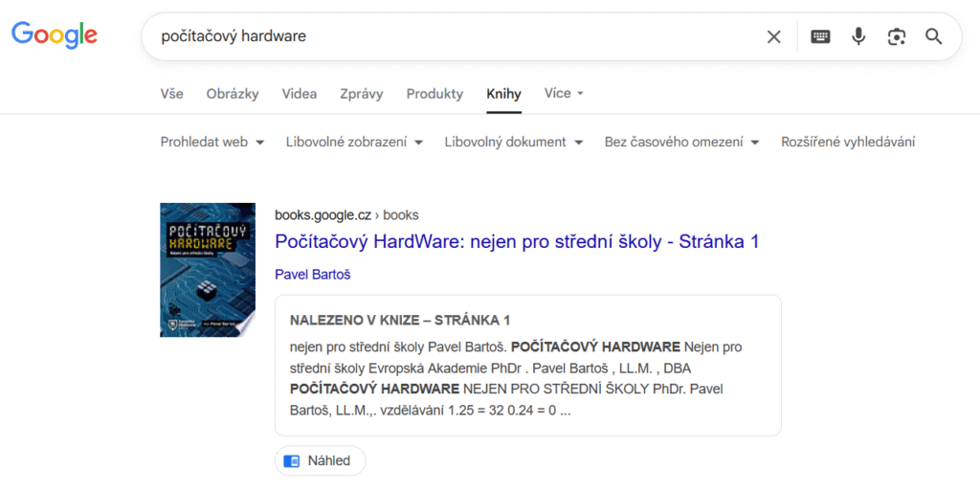Clear the search box with X icon

click(773, 37)
